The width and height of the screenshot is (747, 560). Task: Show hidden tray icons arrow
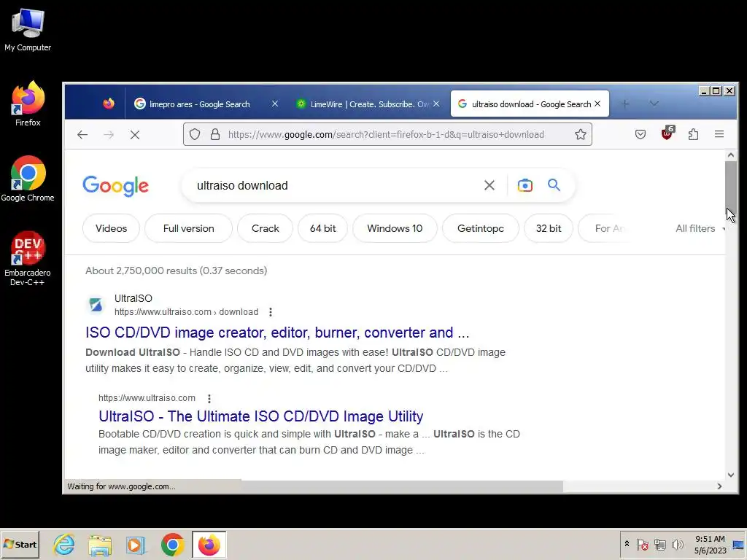click(627, 544)
